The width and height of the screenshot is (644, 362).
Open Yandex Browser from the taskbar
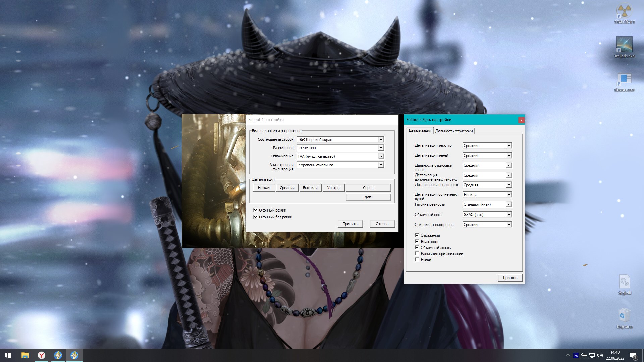[42, 355]
